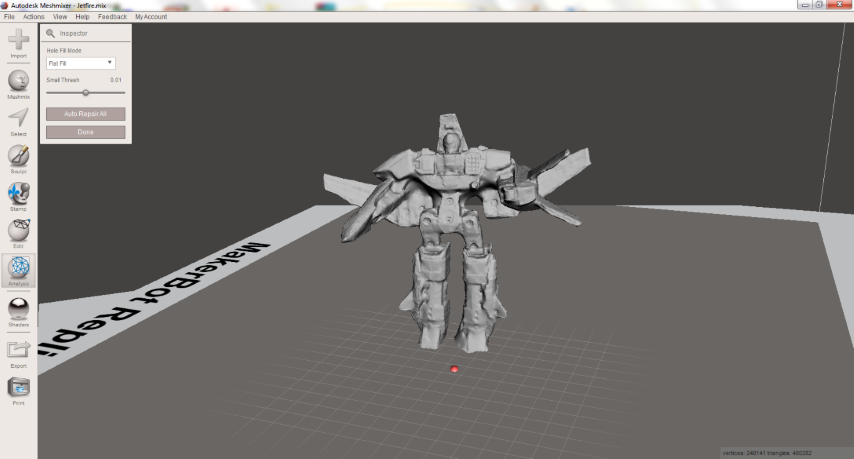Screen dimensions: 854x459
Task: Open the View menu
Action: 60,17
